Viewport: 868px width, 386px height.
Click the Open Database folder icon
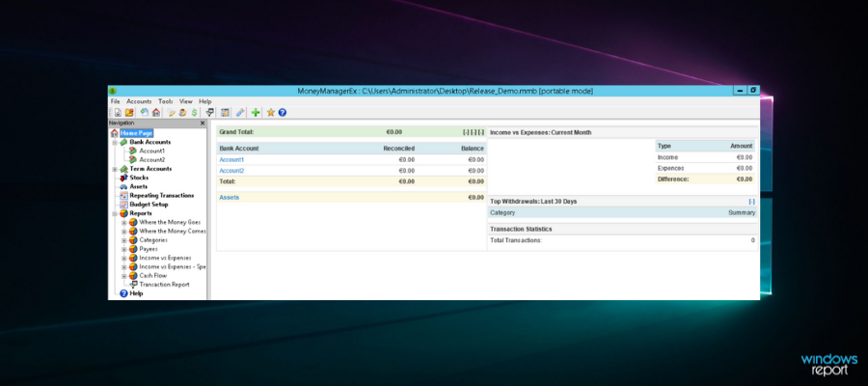tap(129, 112)
